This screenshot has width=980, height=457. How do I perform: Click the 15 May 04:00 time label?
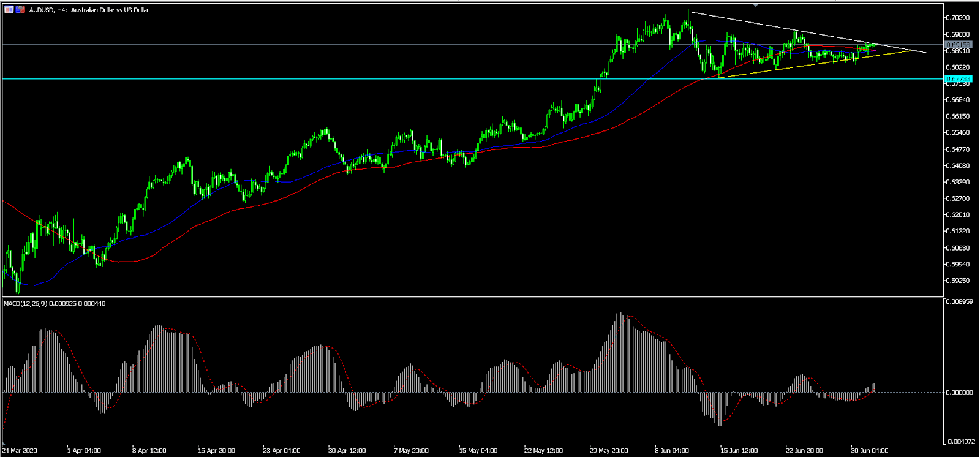point(478,451)
